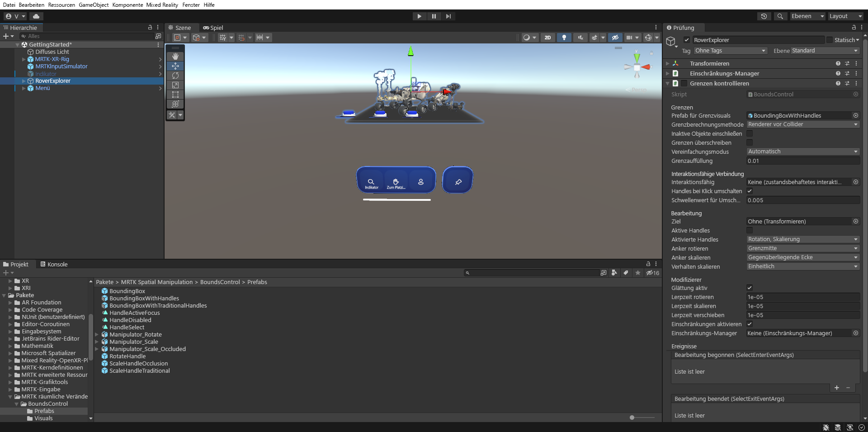
Task: Disable Glättung aktiv in the inspector
Action: [x=750, y=288]
